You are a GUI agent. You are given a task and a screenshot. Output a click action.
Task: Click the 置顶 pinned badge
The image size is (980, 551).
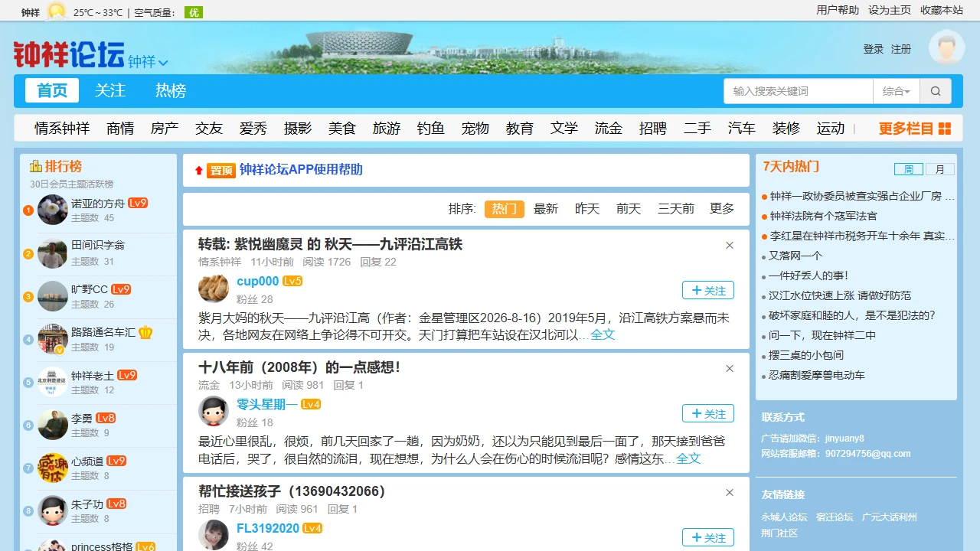[x=220, y=170]
